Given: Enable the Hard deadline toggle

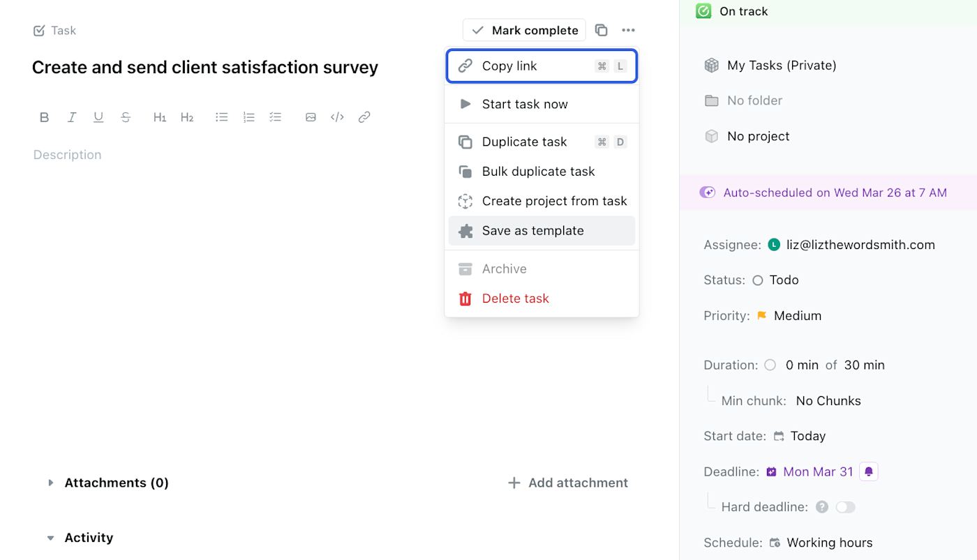Looking at the screenshot, I should tap(845, 508).
